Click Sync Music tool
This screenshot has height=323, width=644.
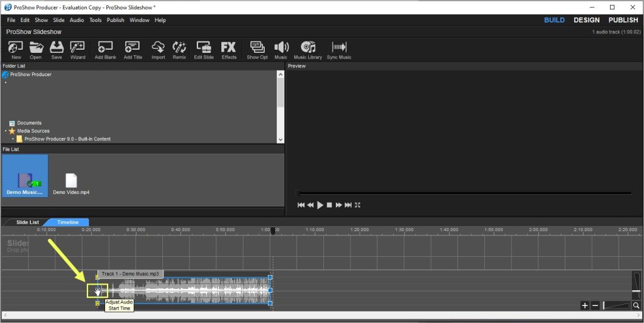(x=339, y=50)
